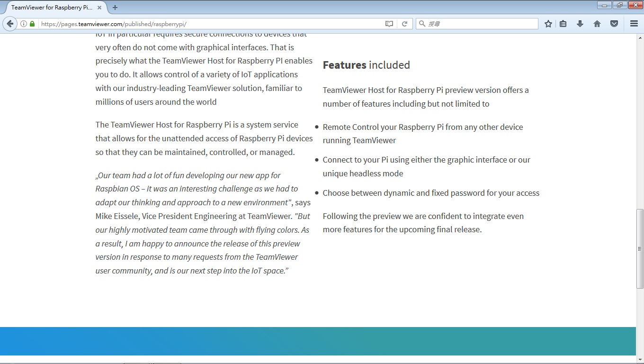The height and width of the screenshot is (364, 644).
Task: Open the downloads arrow icon
Action: tap(580, 24)
